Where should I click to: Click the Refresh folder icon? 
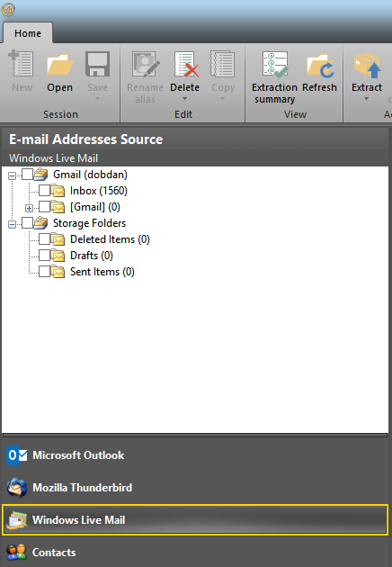point(320,65)
